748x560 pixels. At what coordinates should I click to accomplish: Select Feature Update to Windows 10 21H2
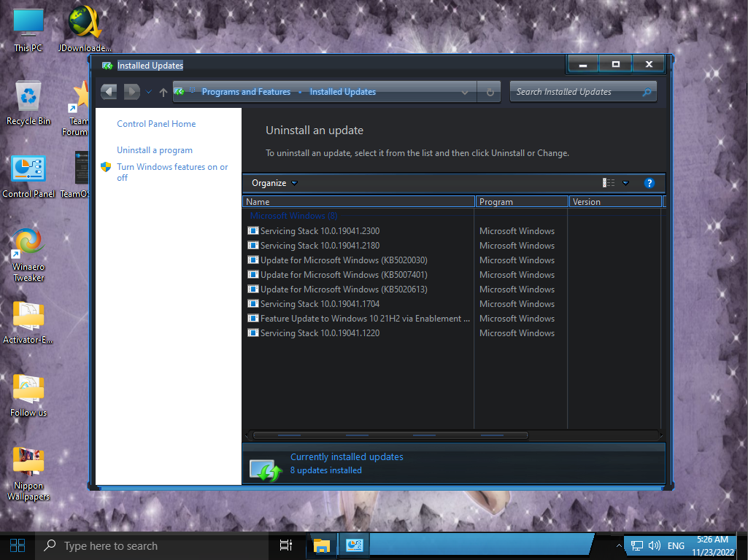pos(365,319)
